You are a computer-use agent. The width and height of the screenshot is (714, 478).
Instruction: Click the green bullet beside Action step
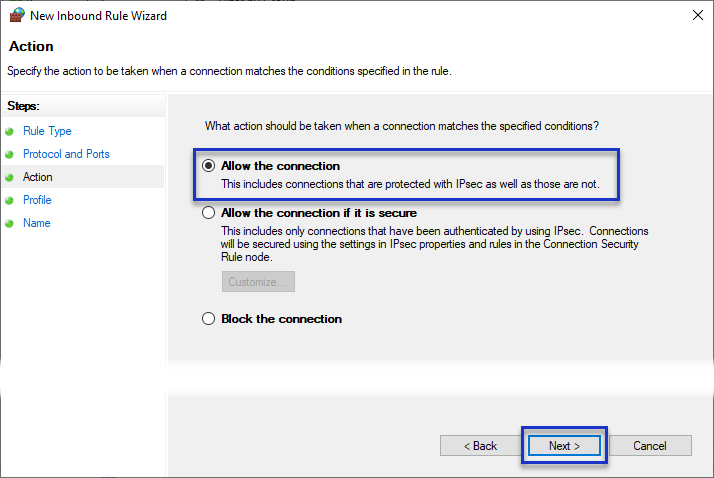pos(9,178)
